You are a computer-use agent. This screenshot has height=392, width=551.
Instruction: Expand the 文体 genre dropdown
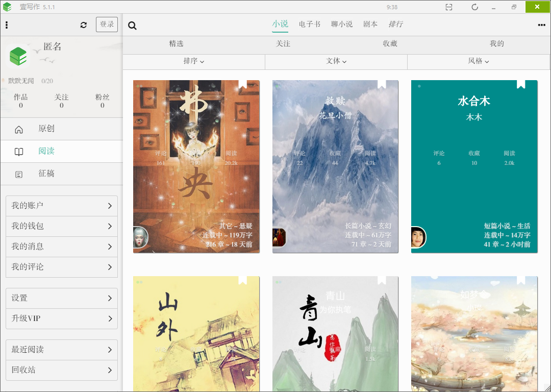[x=336, y=61]
